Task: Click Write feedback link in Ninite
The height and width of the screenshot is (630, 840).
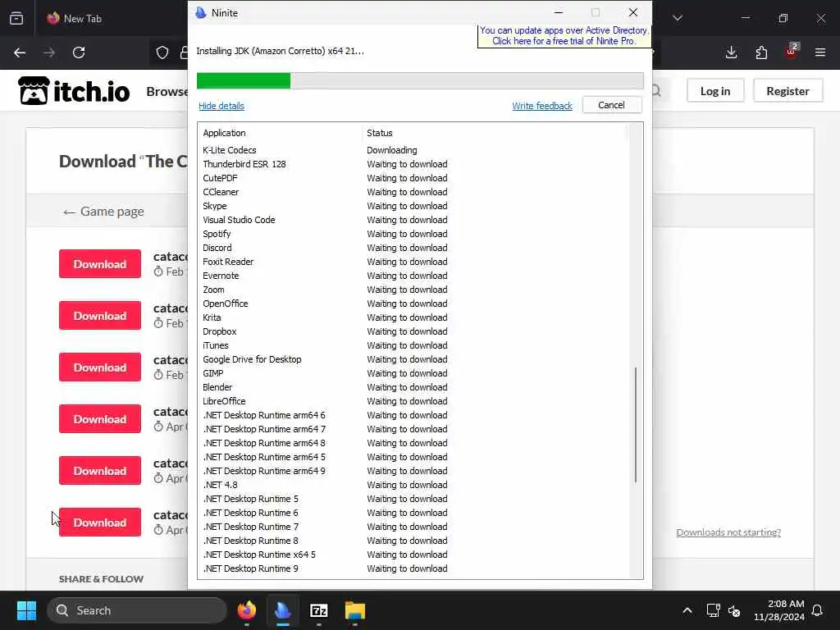Action: 542,106
